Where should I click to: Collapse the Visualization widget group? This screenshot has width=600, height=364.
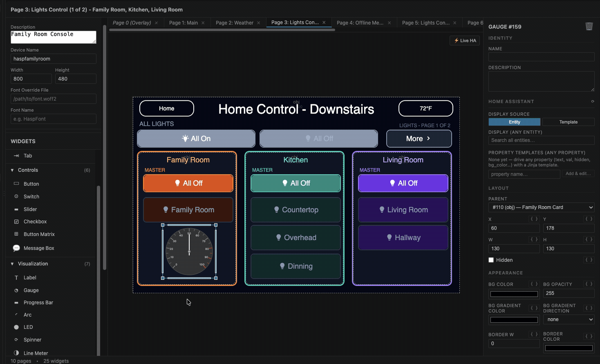(x=12, y=264)
